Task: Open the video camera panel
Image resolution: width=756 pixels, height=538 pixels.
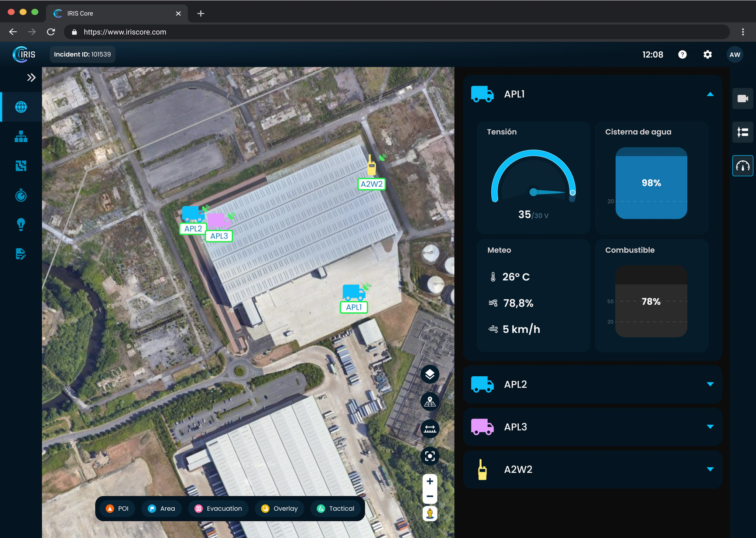Action: tap(742, 99)
